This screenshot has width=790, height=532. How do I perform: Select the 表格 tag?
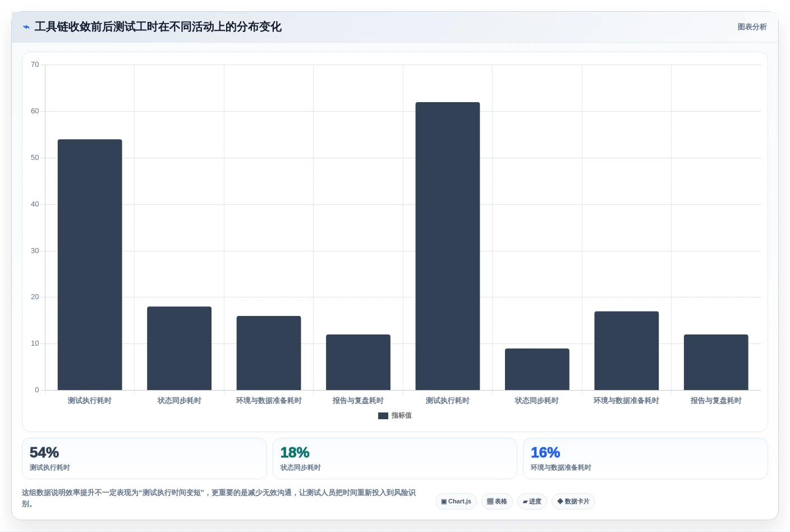pos(497,502)
